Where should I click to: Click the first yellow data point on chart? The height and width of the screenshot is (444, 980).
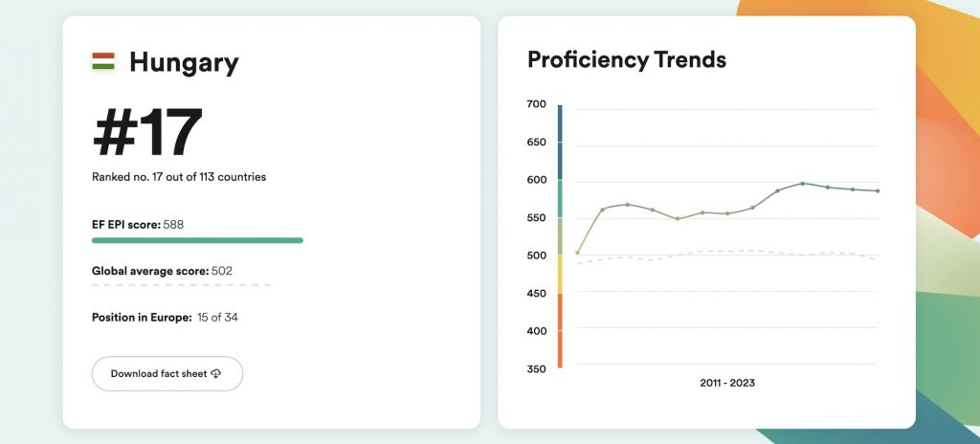(x=577, y=253)
